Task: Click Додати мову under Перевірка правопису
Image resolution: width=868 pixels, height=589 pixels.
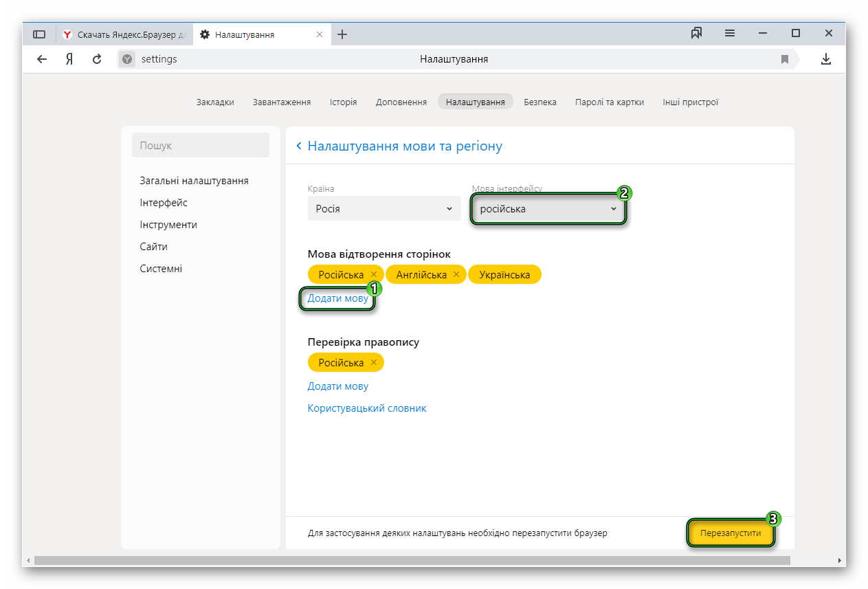Action: point(337,386)
